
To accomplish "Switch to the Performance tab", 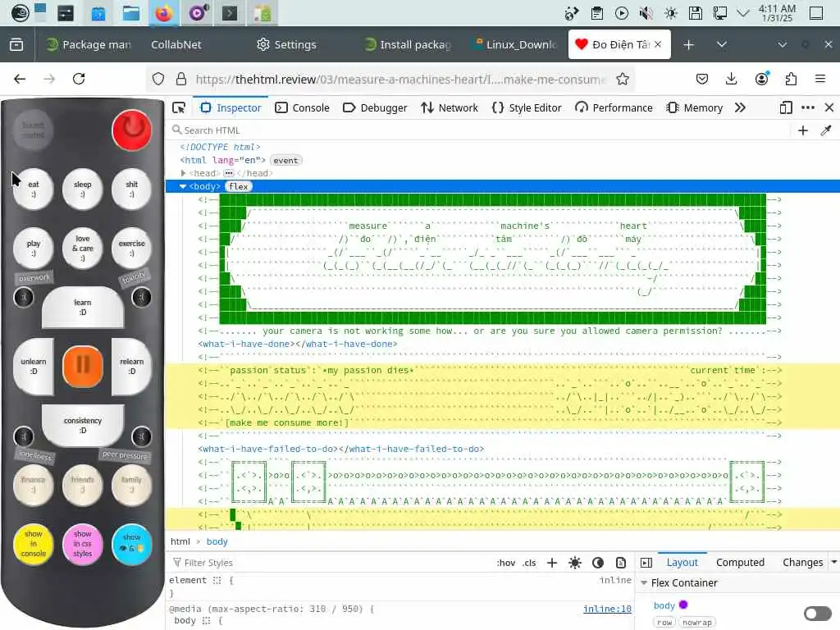I will coord(614,107).
